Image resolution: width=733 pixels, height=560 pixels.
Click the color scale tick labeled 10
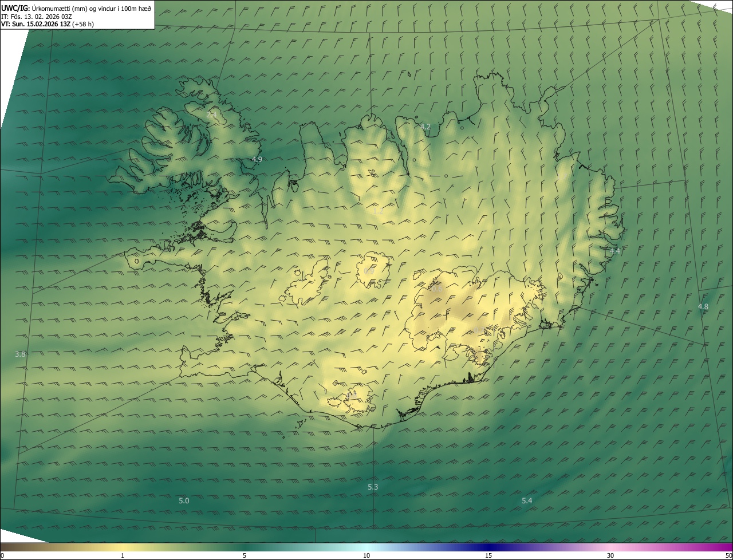point(366,555)
